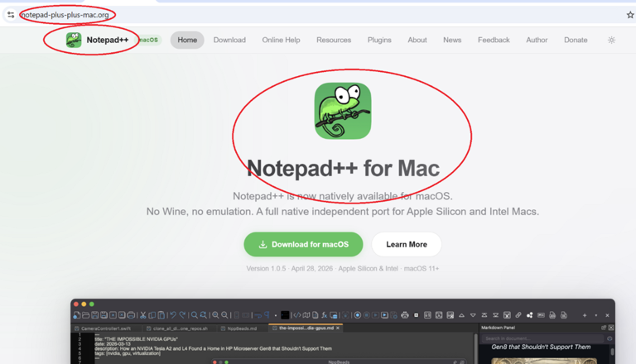Click the Print icon in the toolbar

pos(131,315)
